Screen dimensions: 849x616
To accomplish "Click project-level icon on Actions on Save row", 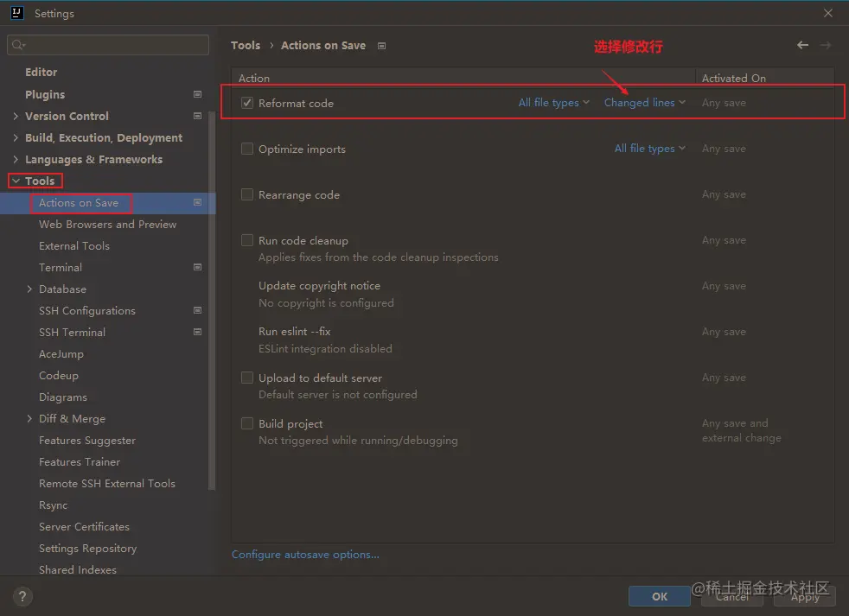I will coord(198,202).
